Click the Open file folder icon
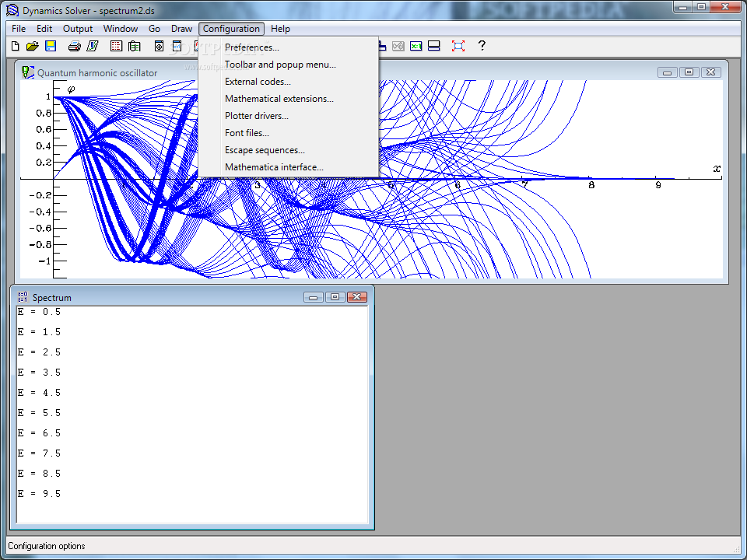747x560 pixels. [33, 46]
